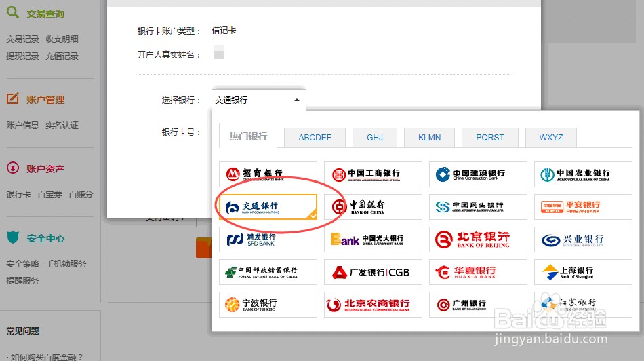Select Bank of Ningbo 宁波银行

click(x=268, y=305)
